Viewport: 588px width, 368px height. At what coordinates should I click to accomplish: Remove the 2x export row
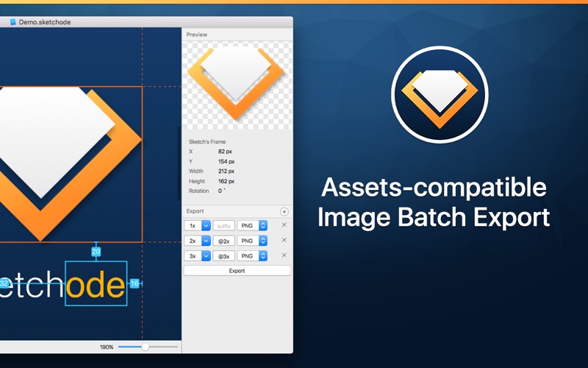coord(284,240)
